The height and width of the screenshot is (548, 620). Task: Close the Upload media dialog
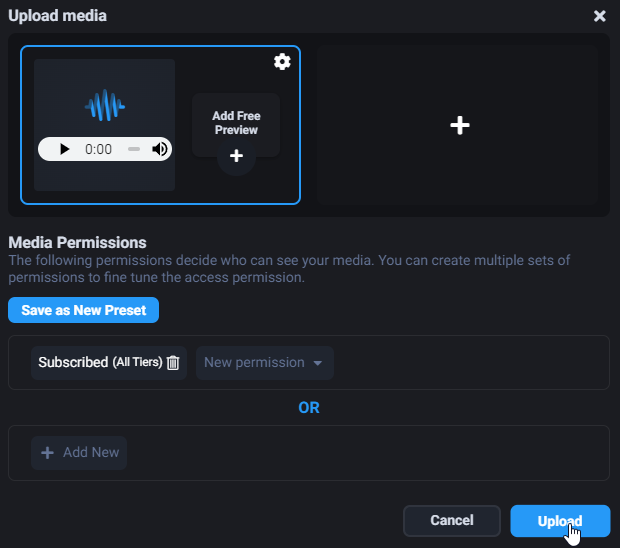599,16
